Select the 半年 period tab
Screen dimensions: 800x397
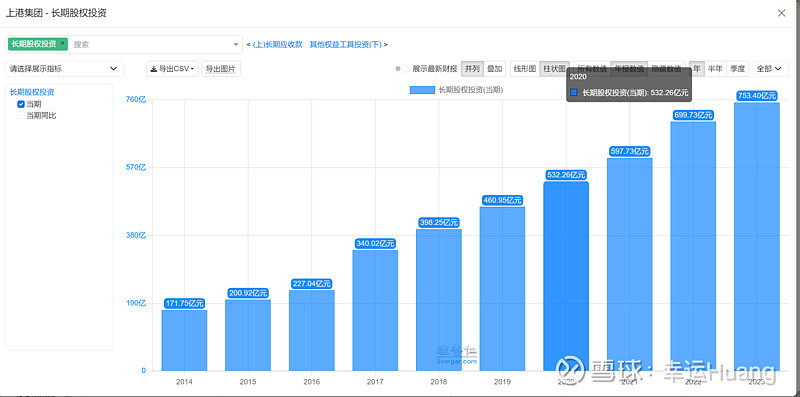click(x=715, y=68)
